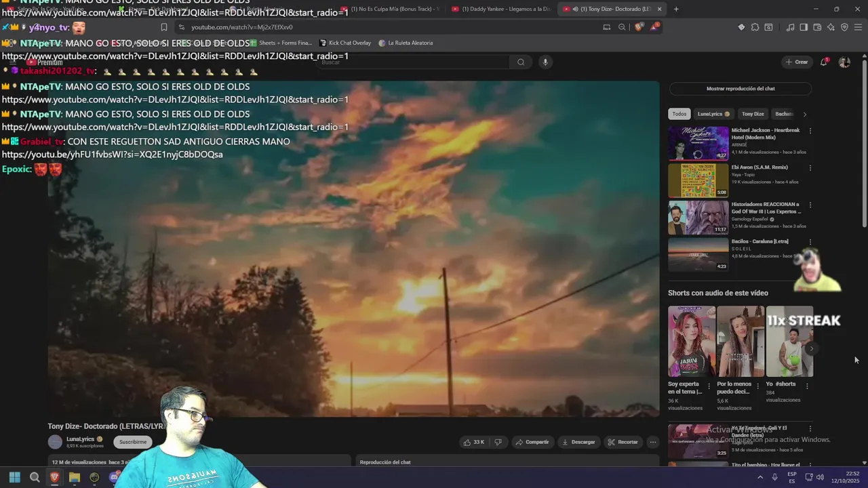Open options for 'Soy experta en el tema' short
Screen dimensions: 868x488
[709, 386]
